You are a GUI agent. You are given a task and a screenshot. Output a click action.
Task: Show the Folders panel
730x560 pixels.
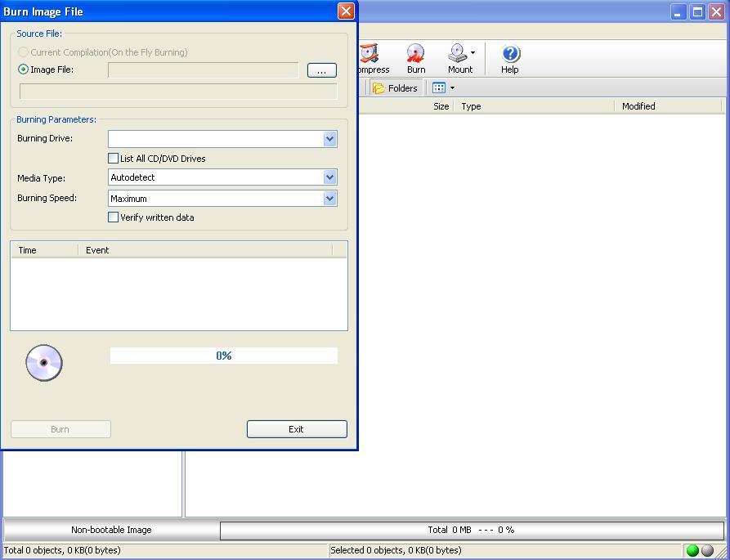point(396,87)
